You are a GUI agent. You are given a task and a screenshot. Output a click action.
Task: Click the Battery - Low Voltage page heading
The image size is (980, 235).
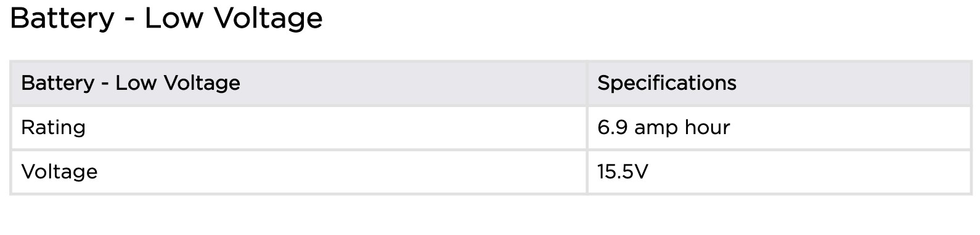pos(166,18)
